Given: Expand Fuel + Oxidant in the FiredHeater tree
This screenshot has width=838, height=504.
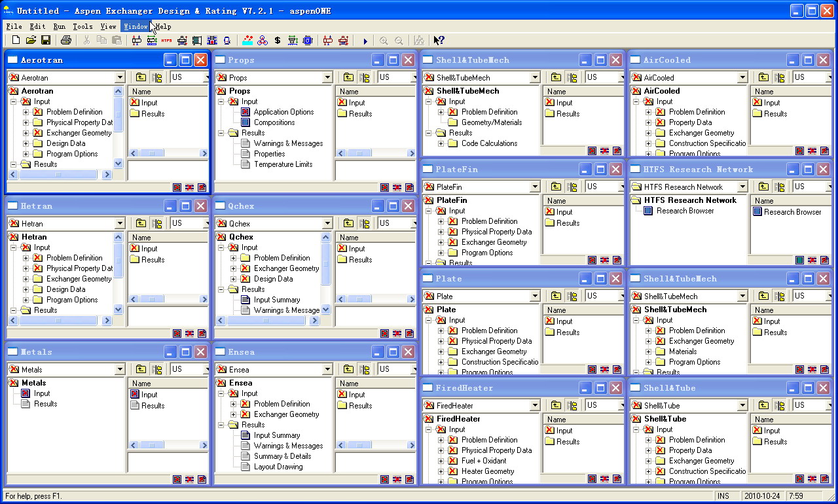Looking at the screenshot, I should (x=441, y=461).
